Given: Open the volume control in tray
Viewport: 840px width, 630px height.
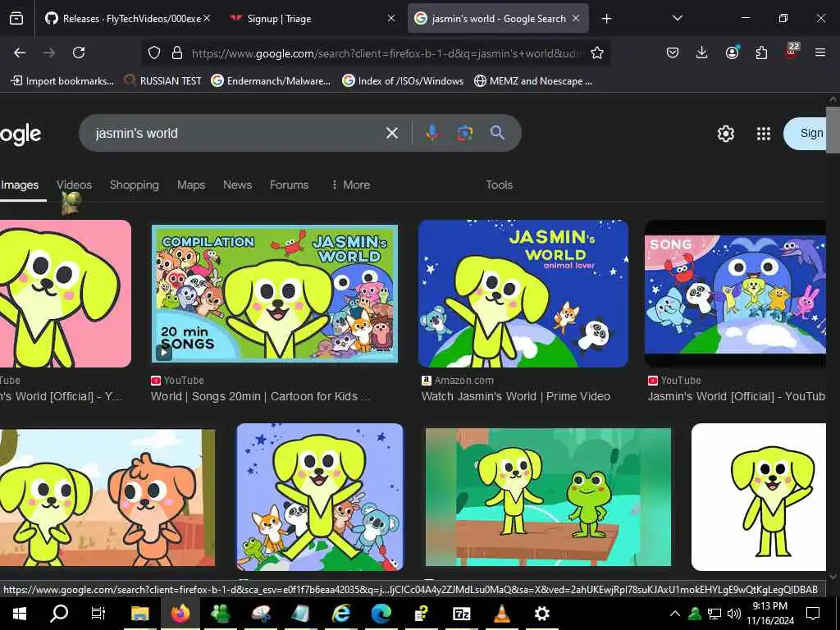Looking at the screenshot, I should pos(734,614).
